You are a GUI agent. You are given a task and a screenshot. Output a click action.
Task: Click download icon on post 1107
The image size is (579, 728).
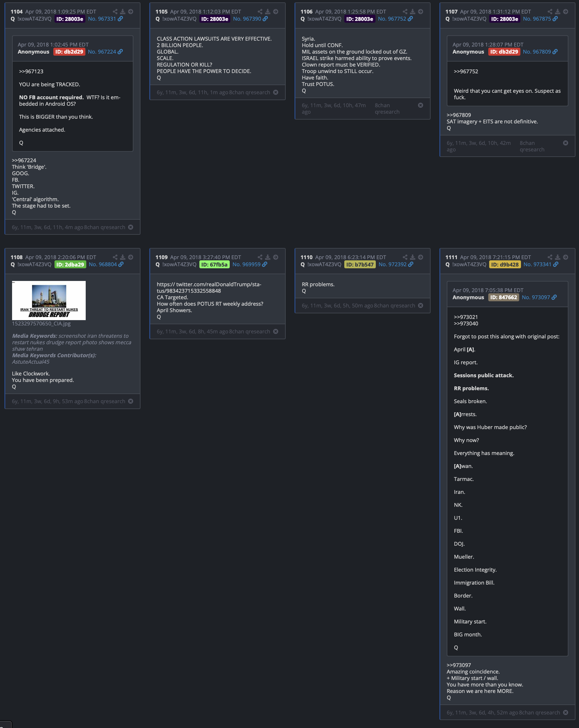pyautogui.click(x=558, y=11)
